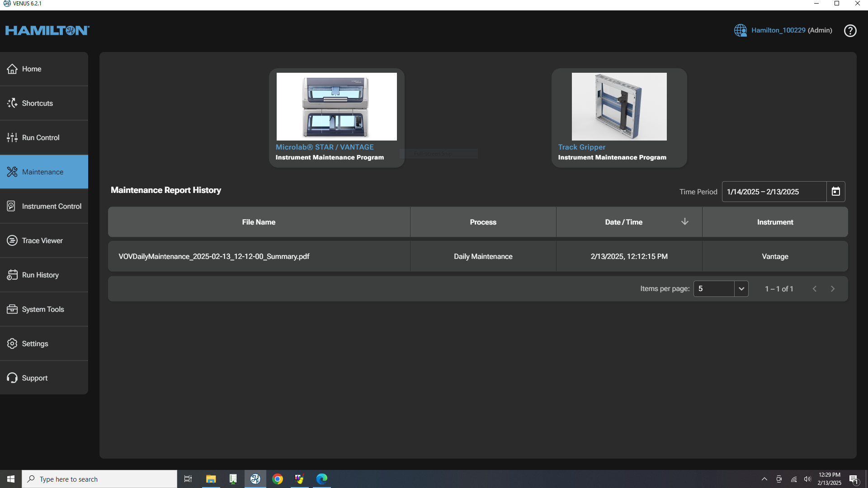Open Windows notification center icon
868x488 pixels.
tap(854, 479)
